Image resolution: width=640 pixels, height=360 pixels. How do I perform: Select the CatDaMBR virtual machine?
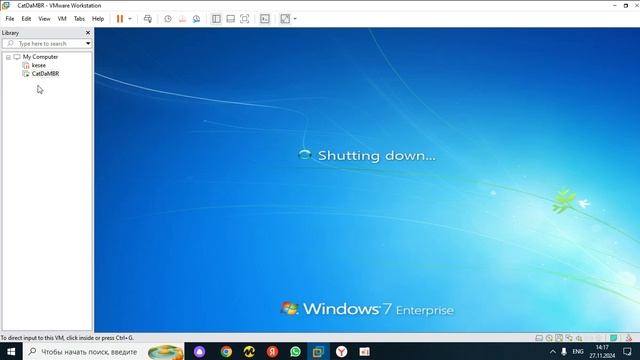(x=45, y=74)
